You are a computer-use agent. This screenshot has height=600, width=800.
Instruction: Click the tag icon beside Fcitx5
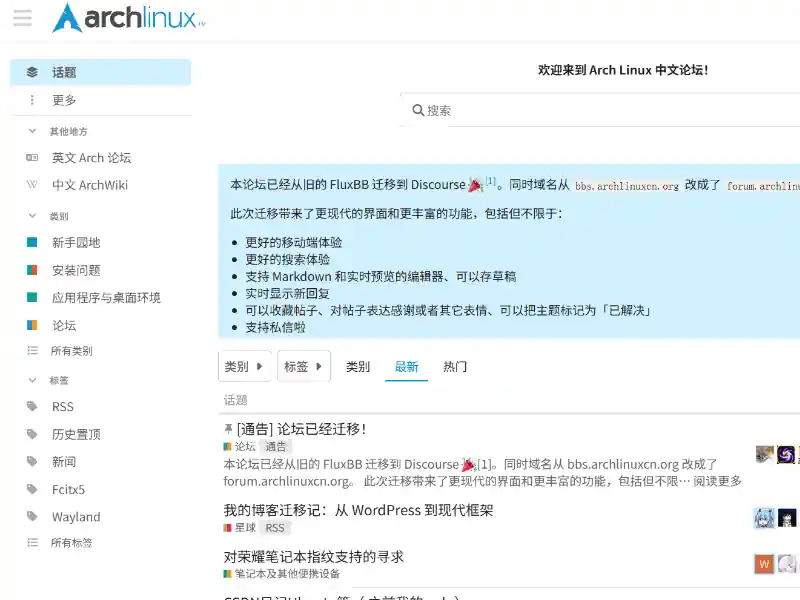point(32,489)
